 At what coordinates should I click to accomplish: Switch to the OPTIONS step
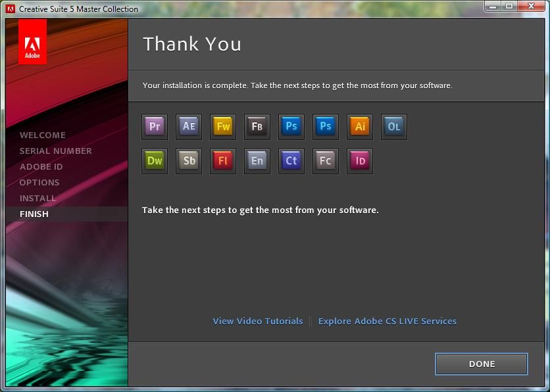[39, 182]
